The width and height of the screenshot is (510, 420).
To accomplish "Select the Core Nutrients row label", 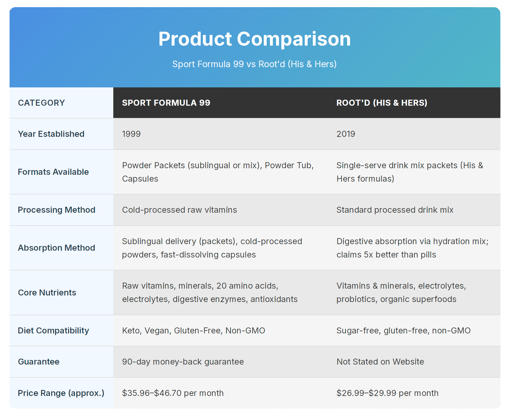I will tap(47, 293).
